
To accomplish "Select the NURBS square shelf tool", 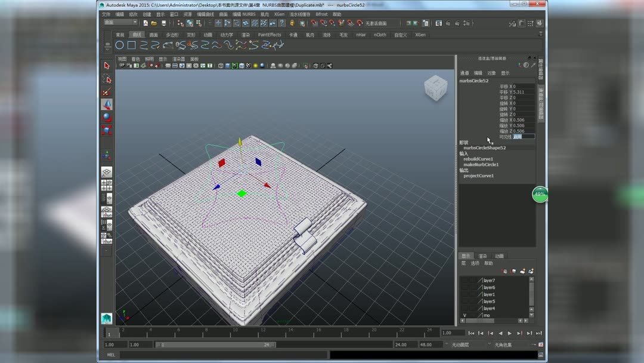I will [131, 45].
